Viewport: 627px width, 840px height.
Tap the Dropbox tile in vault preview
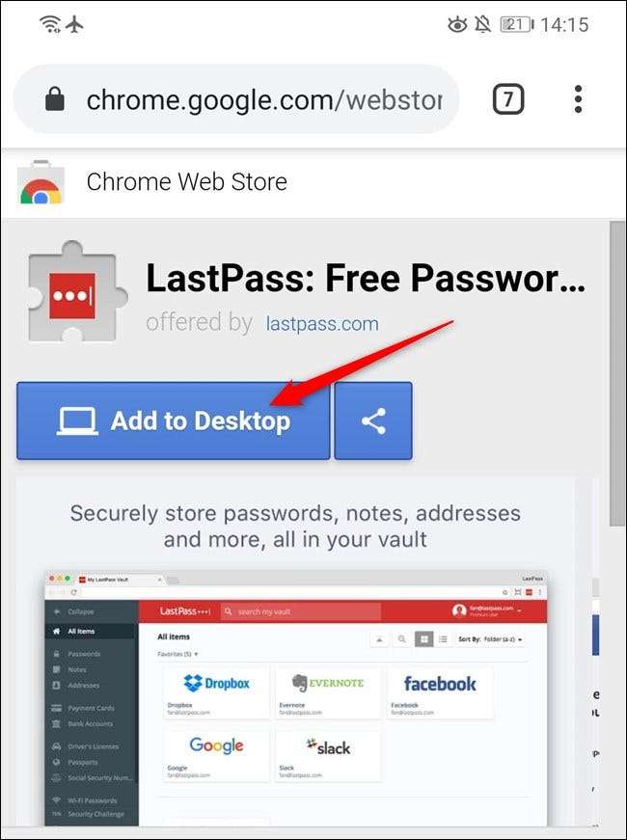coord(216,692)
